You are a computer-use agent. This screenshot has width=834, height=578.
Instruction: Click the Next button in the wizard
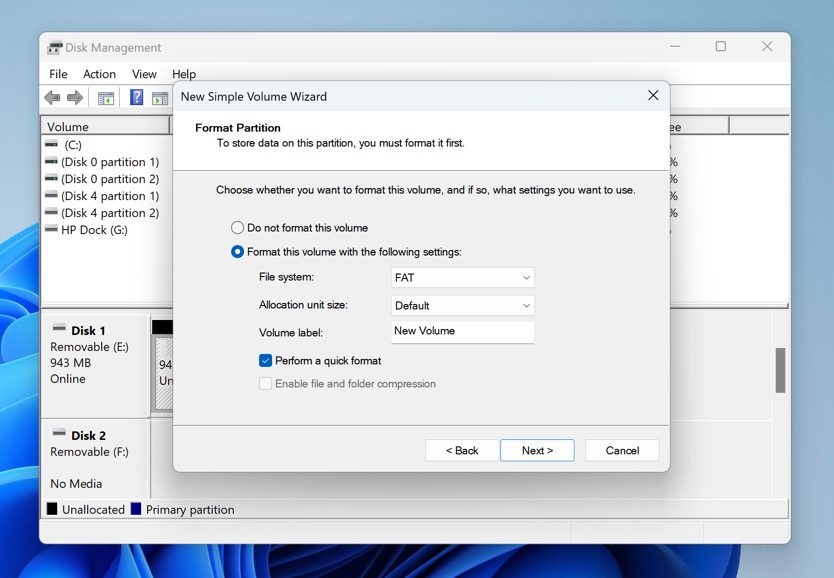pyautogui.click(x=537, y=450)
